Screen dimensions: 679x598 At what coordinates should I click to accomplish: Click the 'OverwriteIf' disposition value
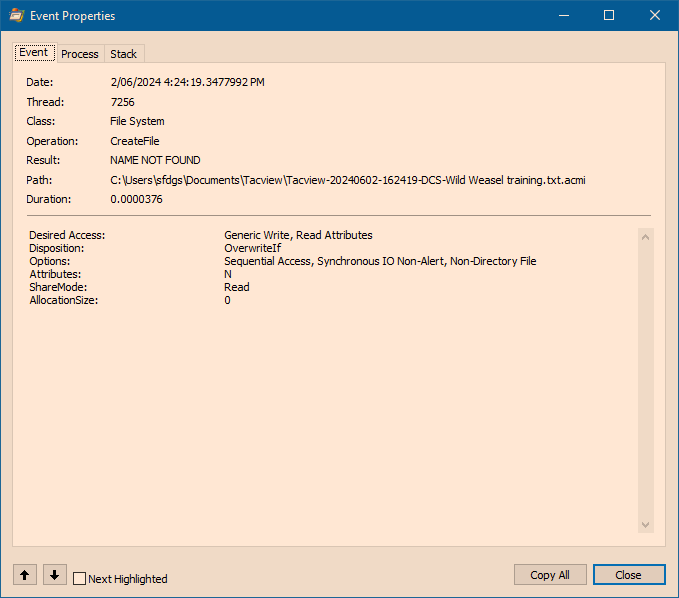(252, 248)
